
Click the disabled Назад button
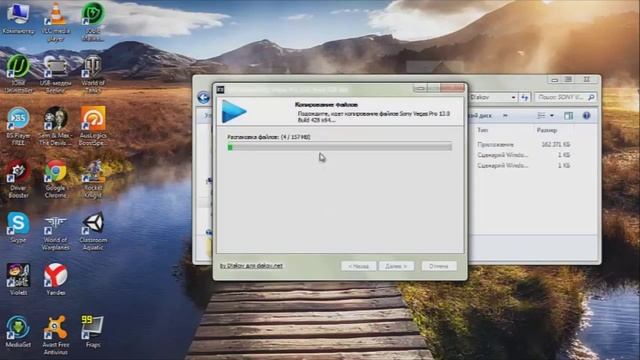pos(358,266)
